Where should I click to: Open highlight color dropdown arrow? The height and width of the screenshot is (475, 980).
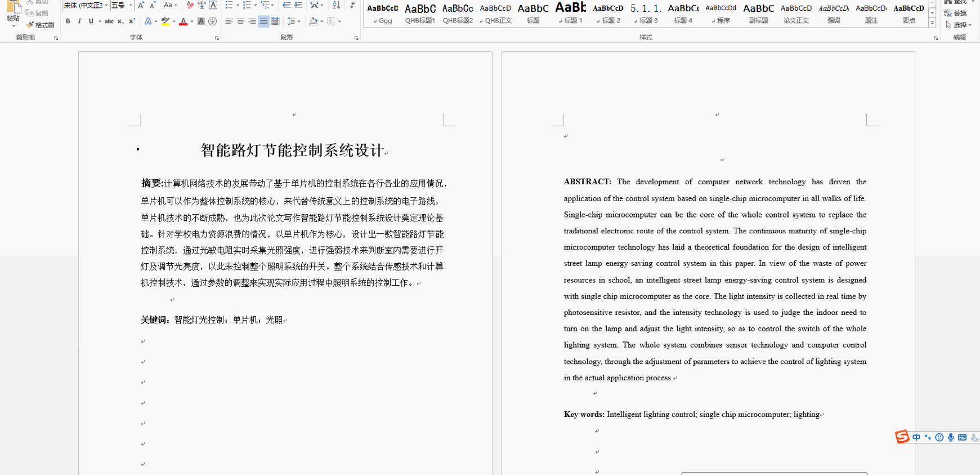click(x=174, y=21)
